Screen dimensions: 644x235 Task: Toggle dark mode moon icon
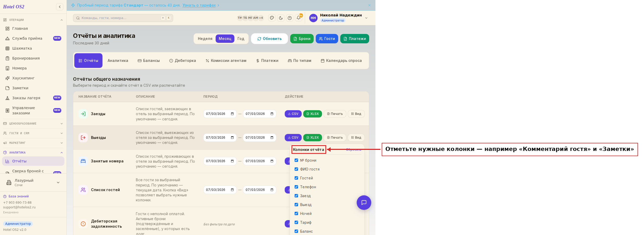[281, 18]
